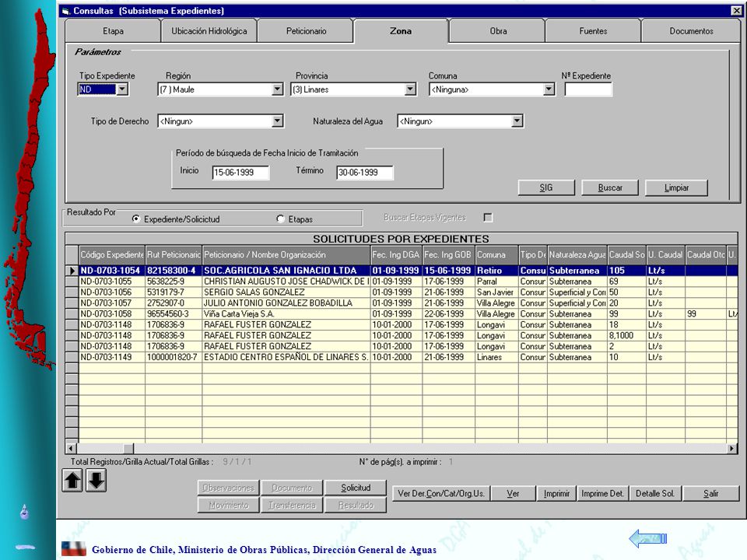Click the Detalle Sol. button

pos(655,493)
